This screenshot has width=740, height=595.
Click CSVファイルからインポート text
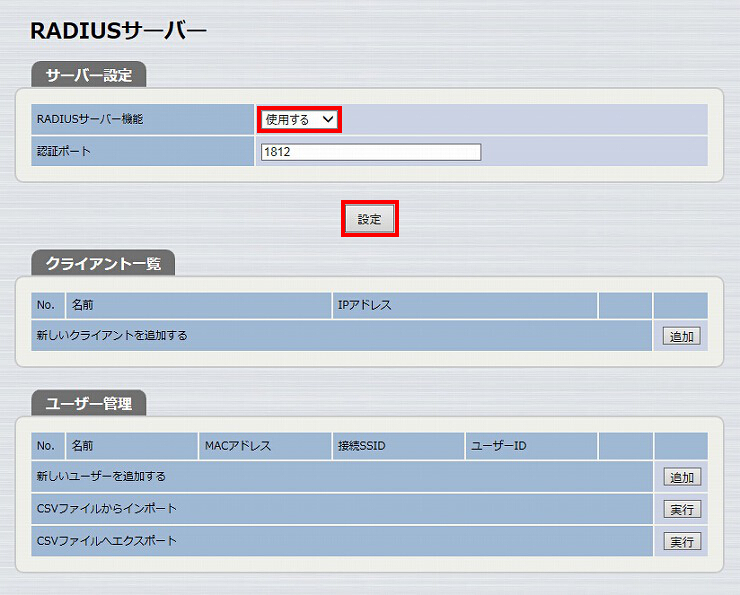(107, 508)
